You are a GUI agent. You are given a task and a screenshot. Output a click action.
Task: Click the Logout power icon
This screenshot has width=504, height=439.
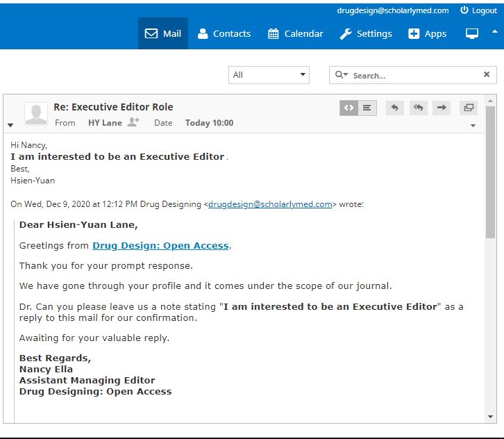(464, 10)
